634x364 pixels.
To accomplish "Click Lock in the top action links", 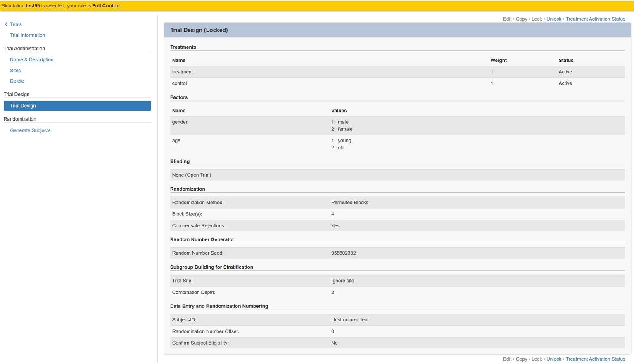I will click(x=536, y=19).
